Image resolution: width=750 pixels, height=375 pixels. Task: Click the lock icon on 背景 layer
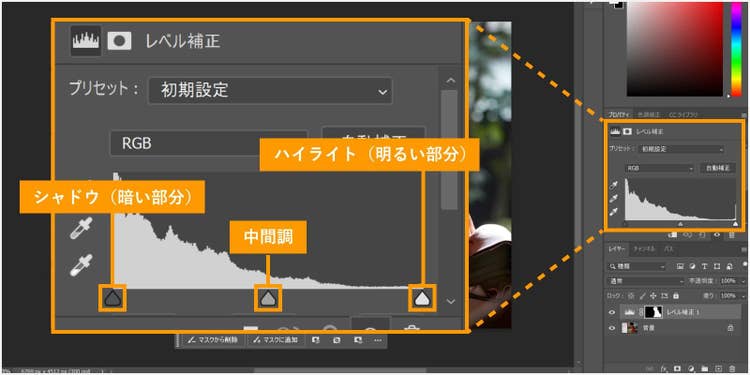(x=730, y=328)
